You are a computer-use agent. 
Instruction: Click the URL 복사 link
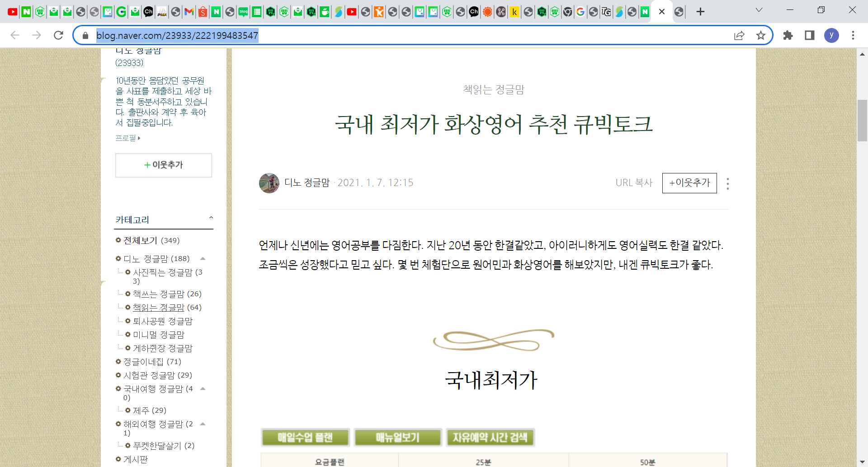tap(634, 183)
